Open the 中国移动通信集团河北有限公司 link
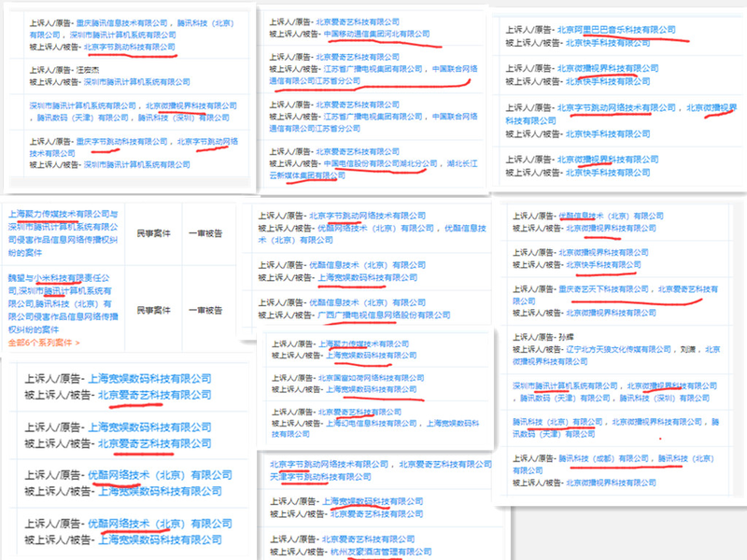 click(376, 34)
